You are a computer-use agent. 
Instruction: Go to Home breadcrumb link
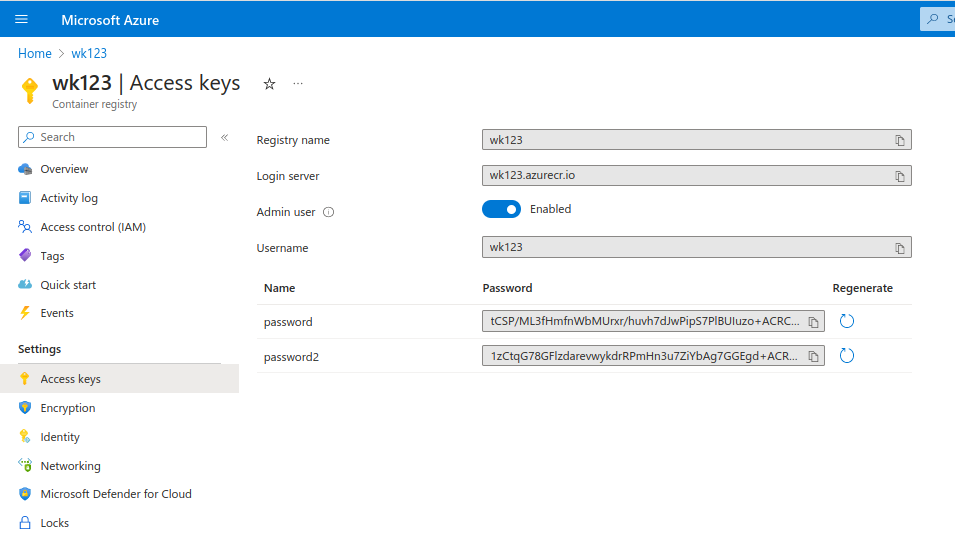click(35, 54)
